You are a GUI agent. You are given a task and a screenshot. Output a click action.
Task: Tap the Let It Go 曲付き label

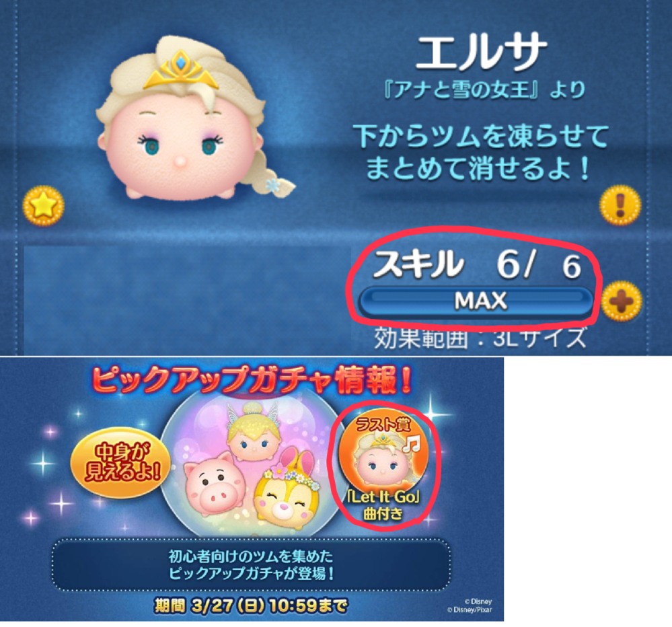tap(383, 505)
